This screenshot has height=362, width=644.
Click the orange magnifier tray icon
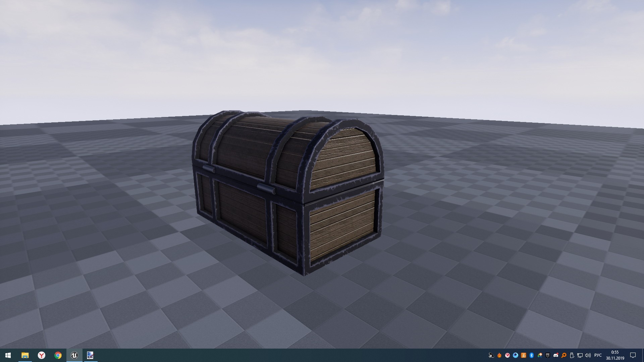click(564, 355)
